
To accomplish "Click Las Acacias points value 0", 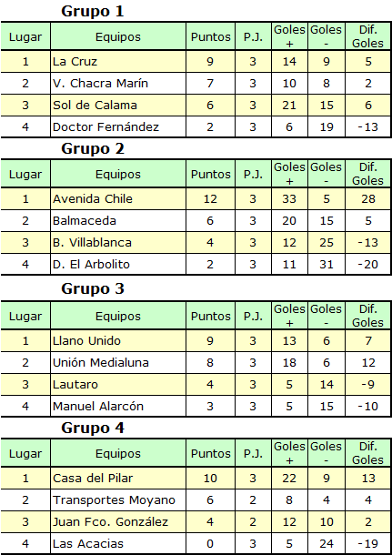I will (x=210, y=544).
